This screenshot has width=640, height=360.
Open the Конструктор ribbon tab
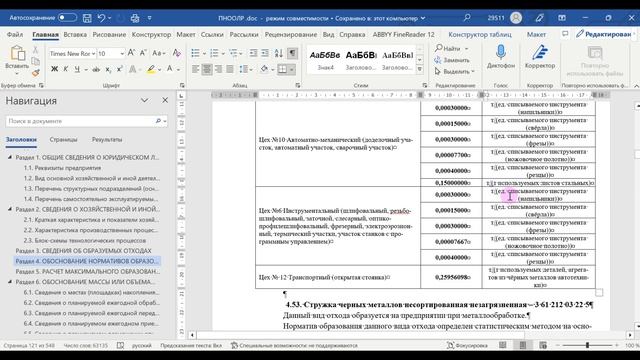[151, 35]
